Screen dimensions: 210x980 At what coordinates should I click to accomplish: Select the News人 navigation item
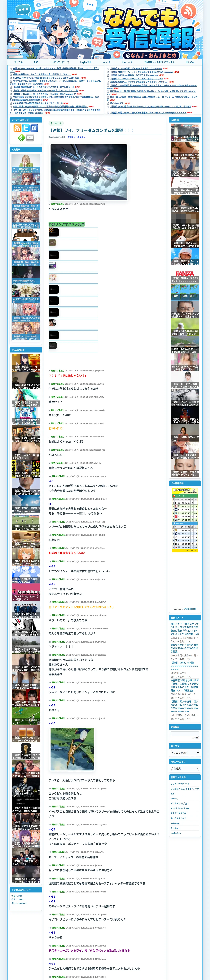(106, 62)
